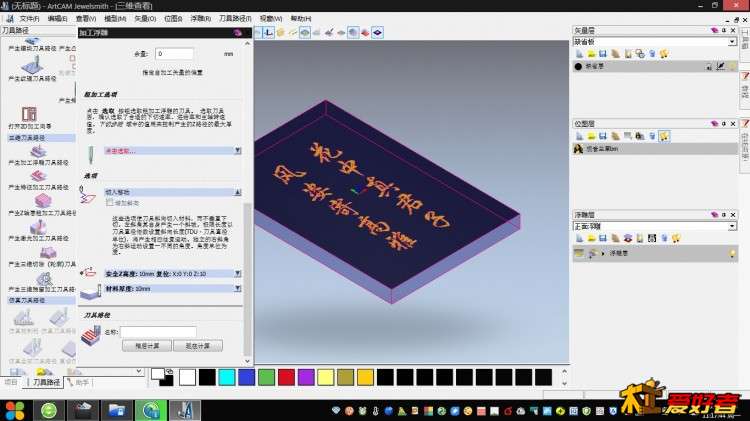
Task: Click the purple help icon in the 加工浮雕 panel header
Action: click(x=238, y=33)
